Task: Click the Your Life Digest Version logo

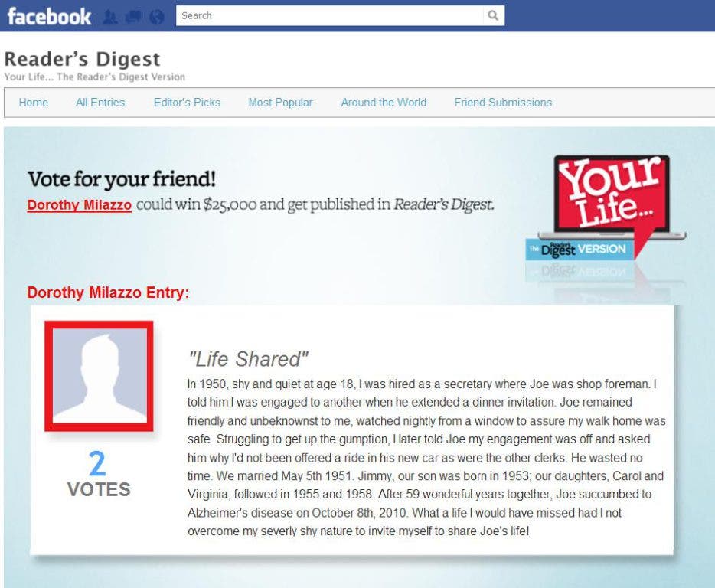Action: pyautogui.click(x=606, y=210)
